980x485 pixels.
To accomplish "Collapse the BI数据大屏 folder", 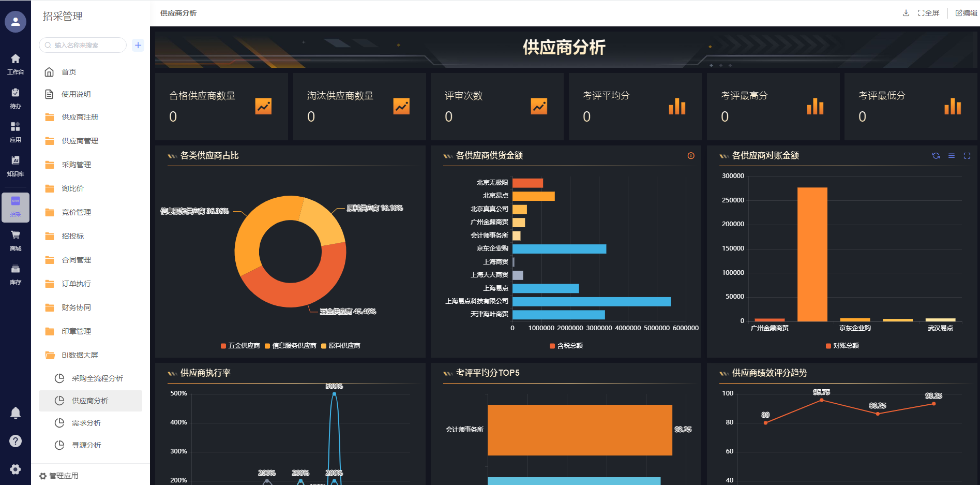I will tap(80, 355).
